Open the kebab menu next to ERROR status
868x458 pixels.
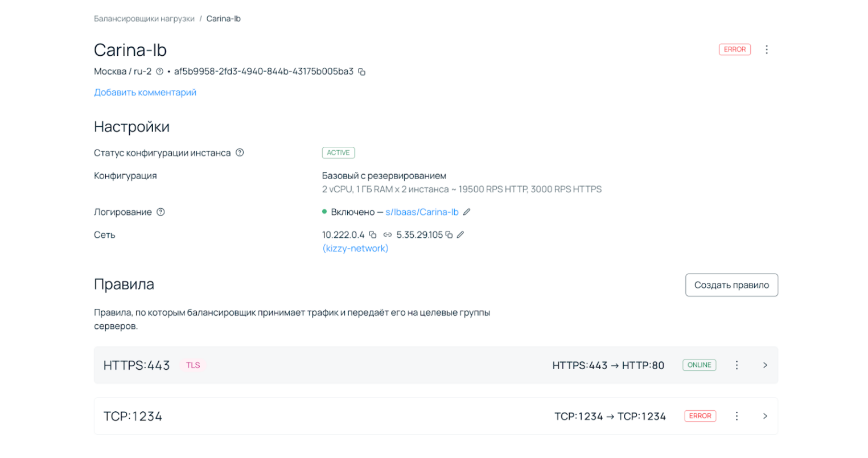click(767, 49)
